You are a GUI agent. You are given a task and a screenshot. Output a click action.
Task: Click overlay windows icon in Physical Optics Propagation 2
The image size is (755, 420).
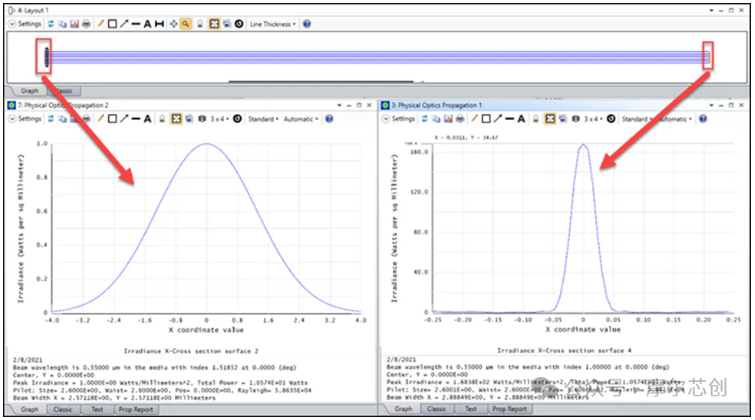(189, 118)
